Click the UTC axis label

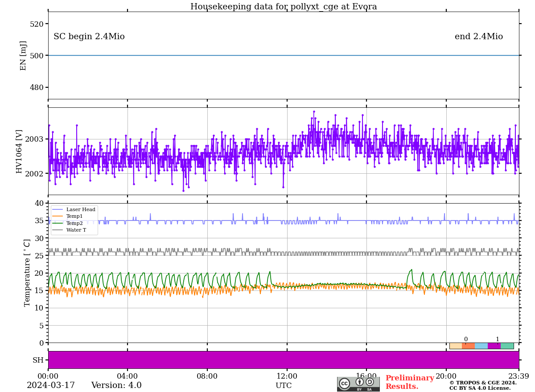tap(284, 386)
